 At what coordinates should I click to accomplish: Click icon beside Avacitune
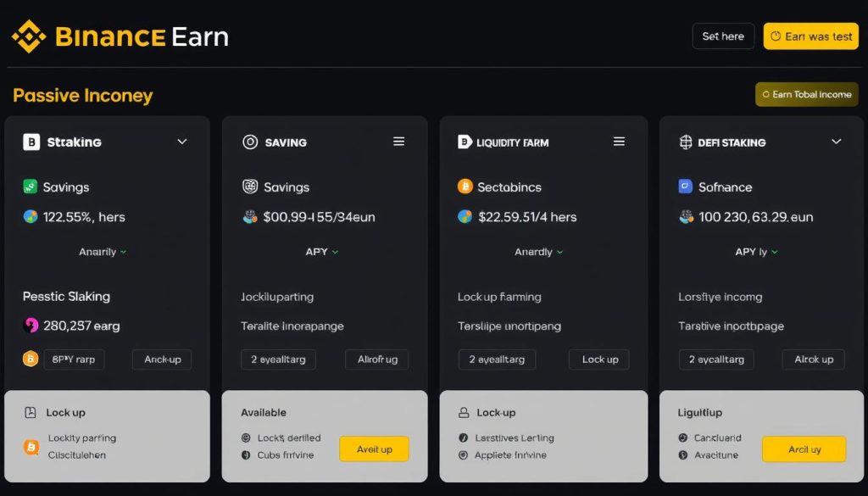tap(683, 455)
